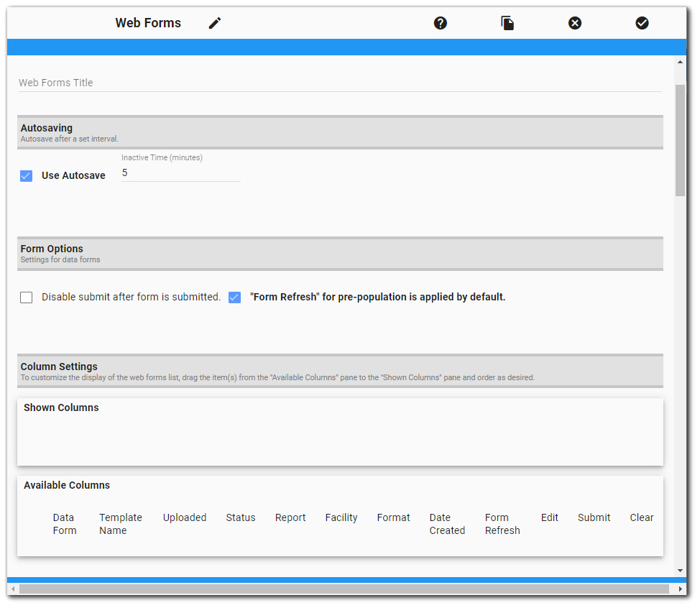Select the Format column item
Image resolution: width=700 pixels, height=608 pixels.
click(393, 518)
